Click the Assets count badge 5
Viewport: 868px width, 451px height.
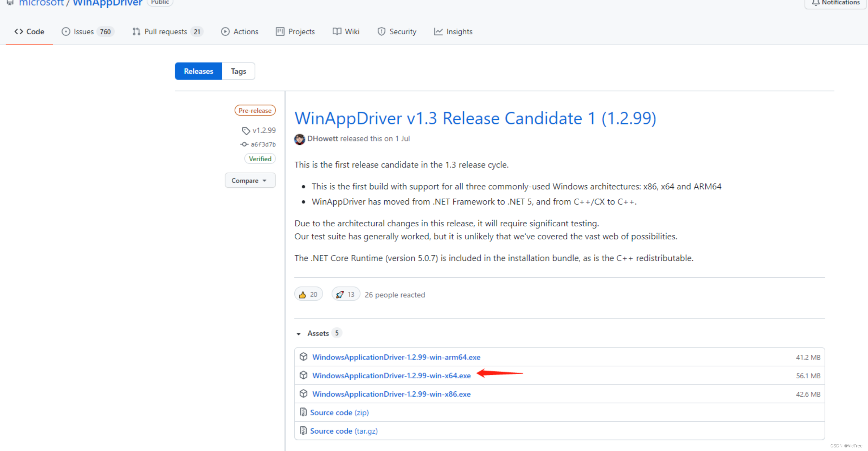[337, 333]
